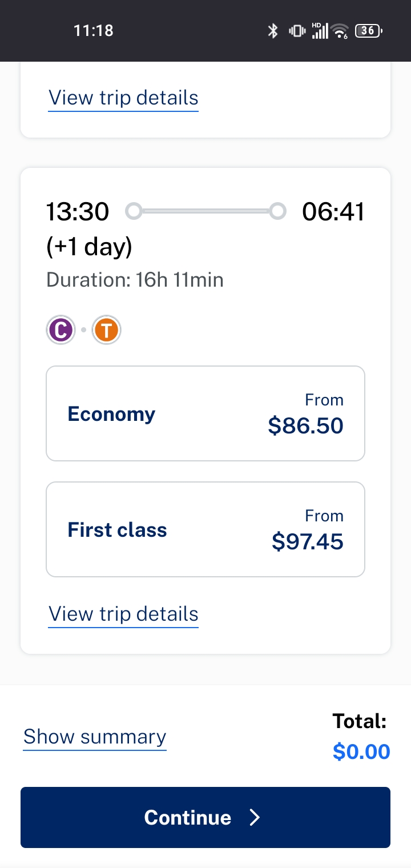The height and width of the screenshot is (868, 411).
Task: Tap the orange train T icon
Action: coord(107,331)
